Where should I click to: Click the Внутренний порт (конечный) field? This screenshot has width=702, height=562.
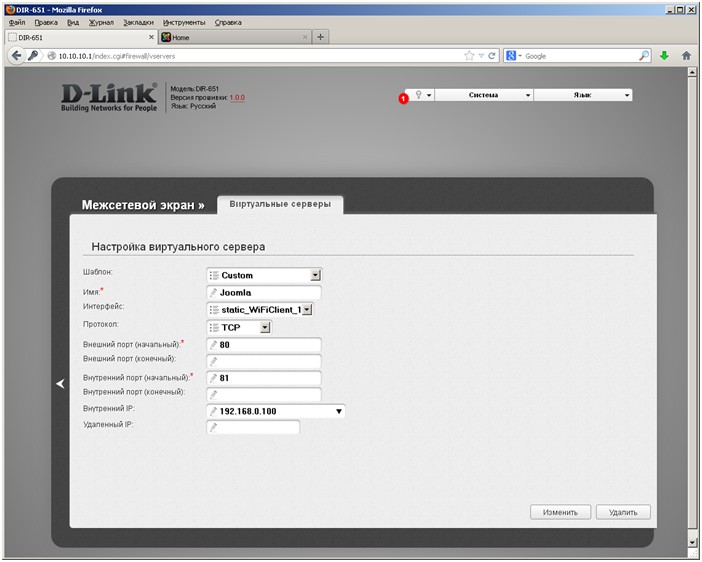[x=264, y=395]
